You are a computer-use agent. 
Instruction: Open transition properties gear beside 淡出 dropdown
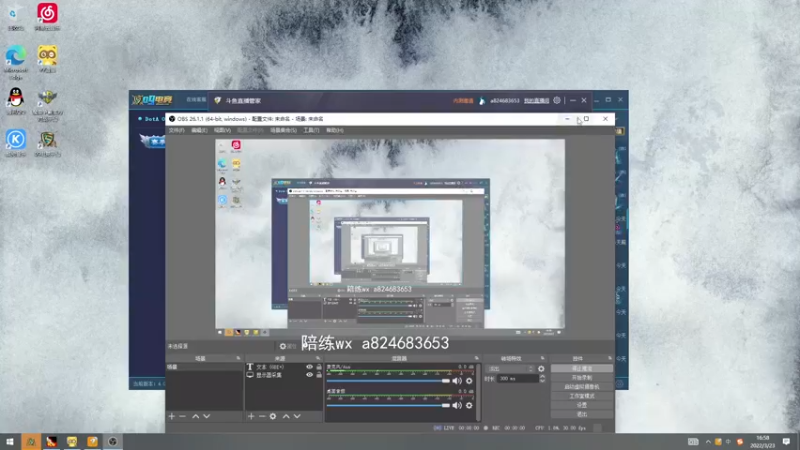coord(541,368)
